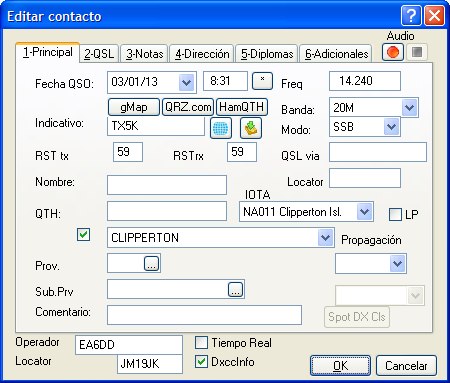The height and width of the screenshot is (383, 450).
Task: Open the 4-Dirección tab
Action: 202,54
